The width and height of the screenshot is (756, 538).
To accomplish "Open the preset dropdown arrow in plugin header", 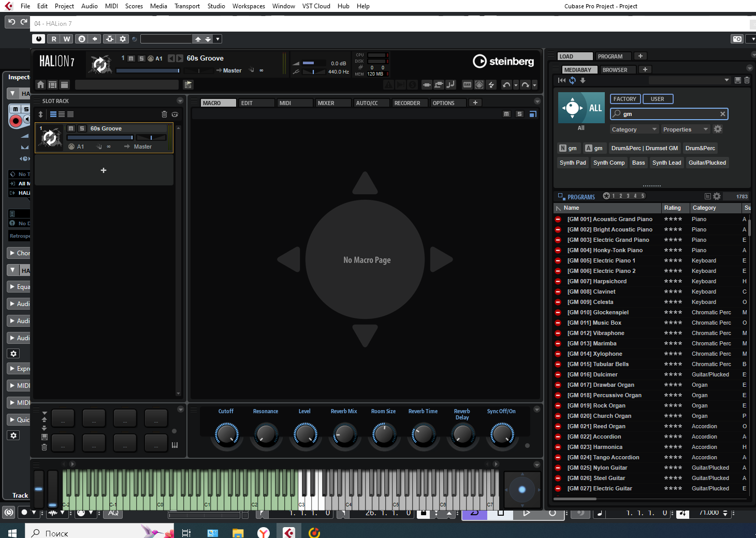I will 218,39.
